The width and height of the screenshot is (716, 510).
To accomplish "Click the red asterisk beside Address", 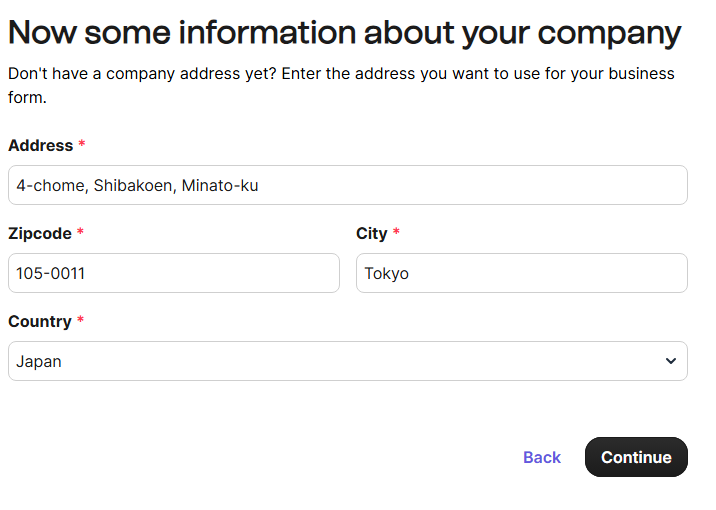I will 82,145.
